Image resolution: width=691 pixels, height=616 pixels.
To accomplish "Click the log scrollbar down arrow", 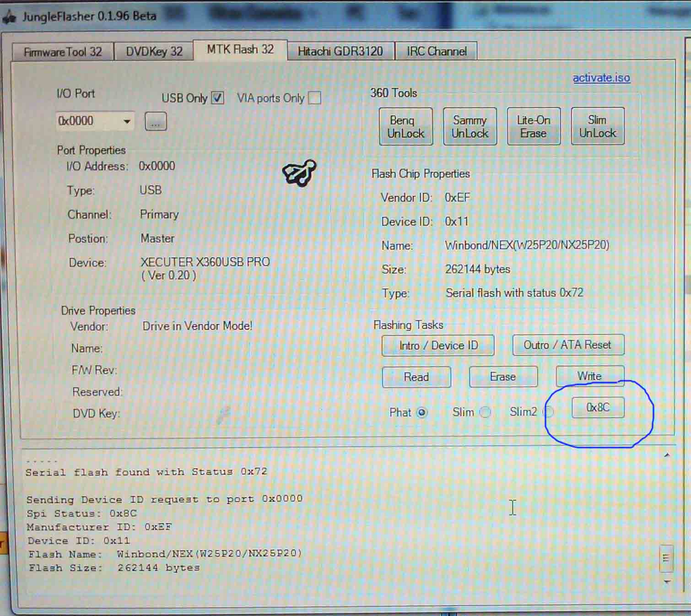I will tap(667, 581).
